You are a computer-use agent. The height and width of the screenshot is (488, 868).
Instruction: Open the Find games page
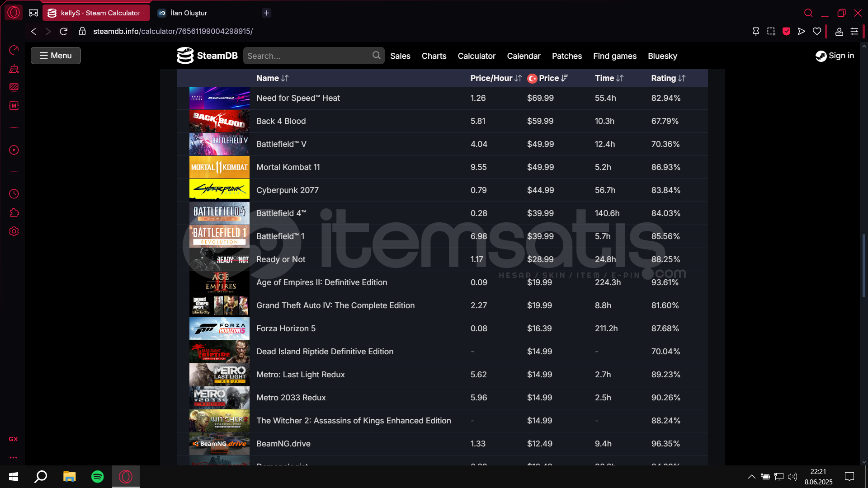(615, 56)
